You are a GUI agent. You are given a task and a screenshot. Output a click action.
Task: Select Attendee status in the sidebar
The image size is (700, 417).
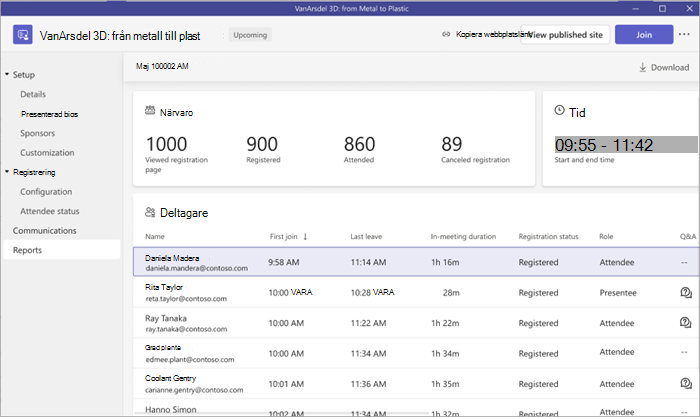click(x=50, y=211)
